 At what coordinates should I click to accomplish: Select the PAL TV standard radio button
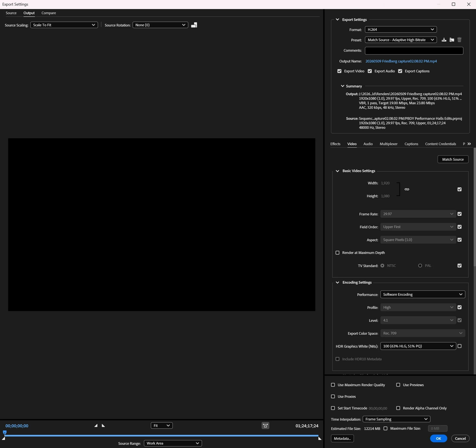[x=420, y=265]
